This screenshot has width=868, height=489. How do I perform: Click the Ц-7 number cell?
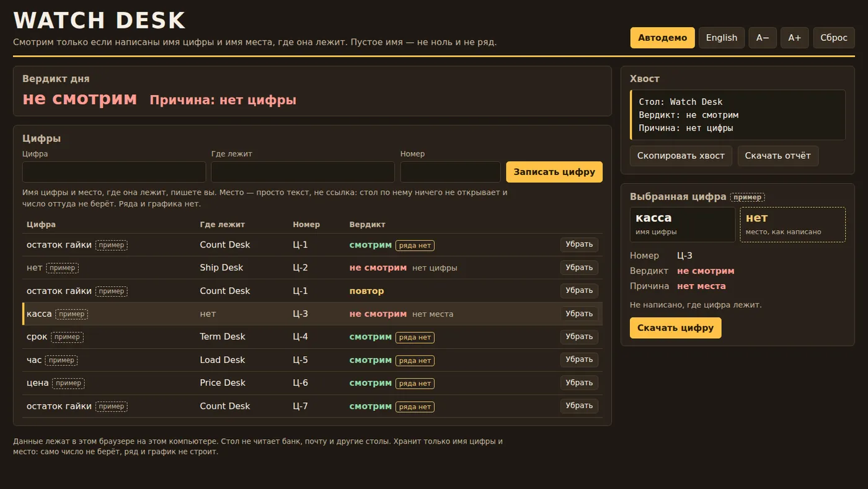(300, 406)
